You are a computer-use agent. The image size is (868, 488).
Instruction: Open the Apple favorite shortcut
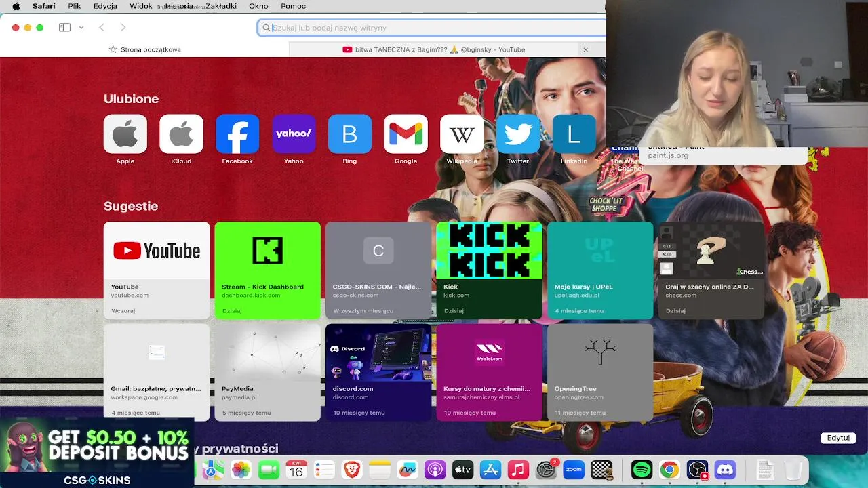click(x=125, y=134)
